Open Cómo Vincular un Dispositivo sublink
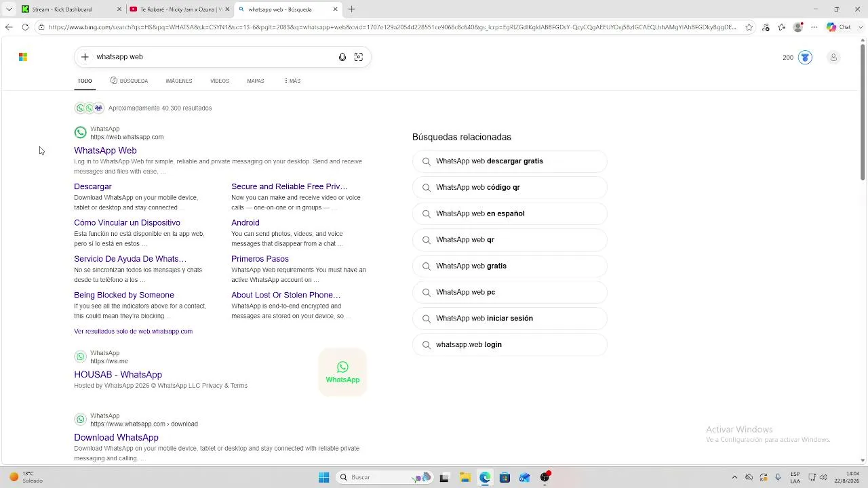 tap(127, 222)
